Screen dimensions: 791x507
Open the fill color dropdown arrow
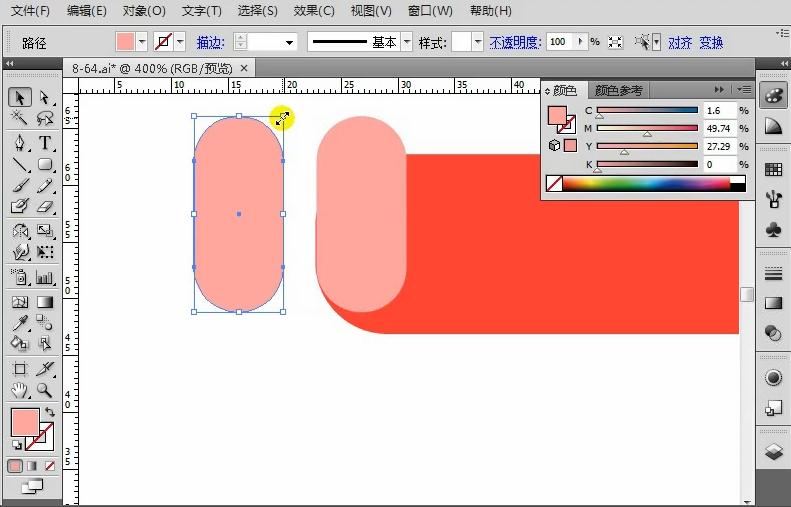[x=141, y=42]
